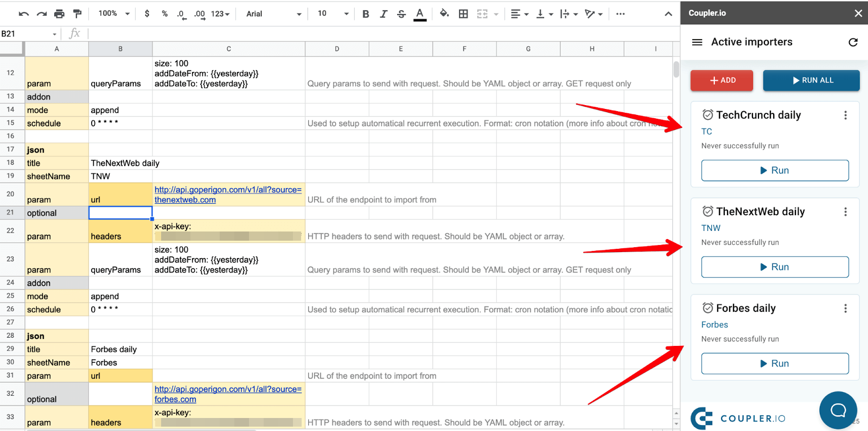Open the Coupler.io hamburger menu
This screenshot has height=431, width=868.
(x=698, y=42)
